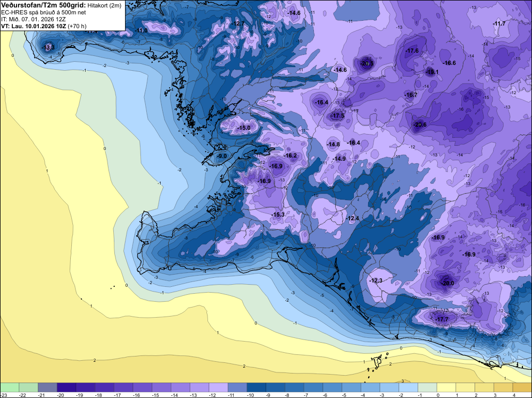532x398 pixels.
Task: Click the legend swatch labeled -7
Action: (x=313, y=387)
